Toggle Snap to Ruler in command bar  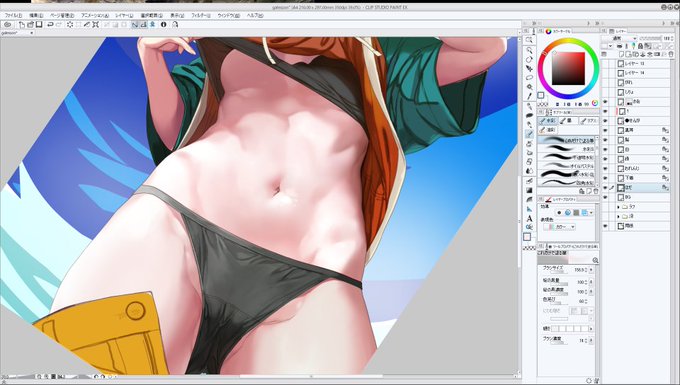pyautogui.click(x=135, y=25)
